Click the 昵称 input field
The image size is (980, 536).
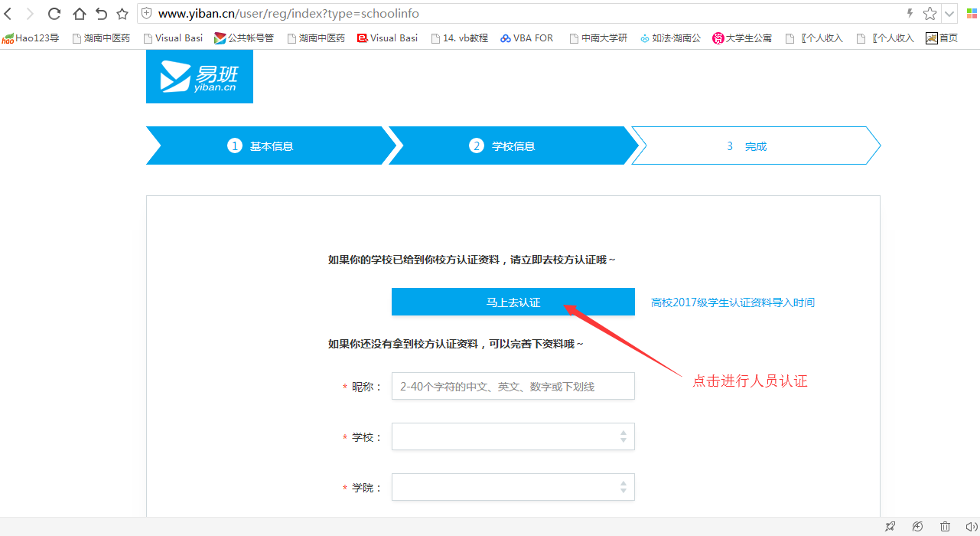[x=513, y=387]
